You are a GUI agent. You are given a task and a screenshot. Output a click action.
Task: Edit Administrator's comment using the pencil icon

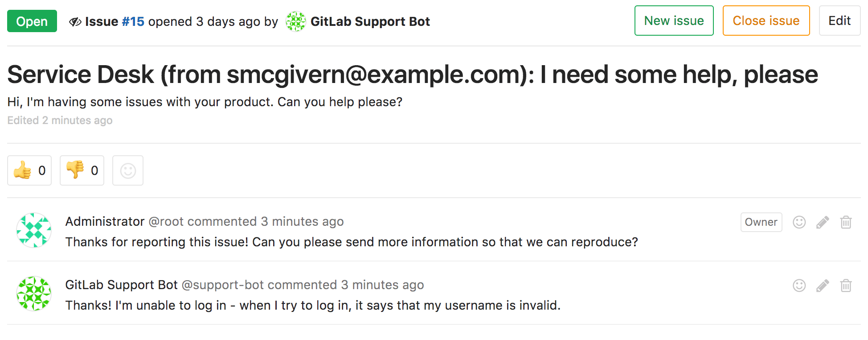pyautogui.click(x=823, y=222)
